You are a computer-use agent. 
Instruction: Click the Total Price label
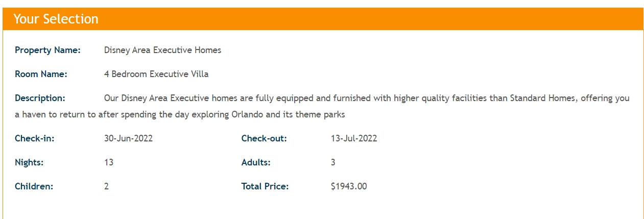pyautogui.click(x=265, y=186)
